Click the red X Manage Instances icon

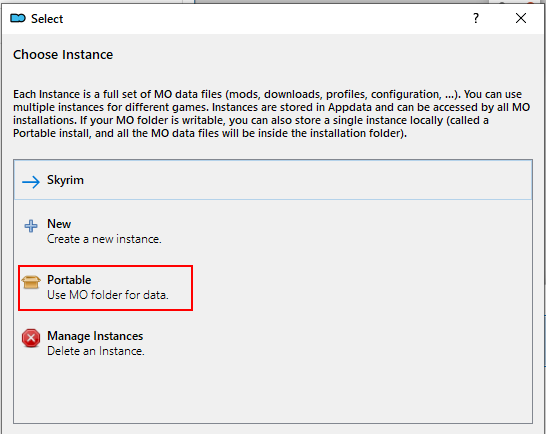(x=31, y=338)
